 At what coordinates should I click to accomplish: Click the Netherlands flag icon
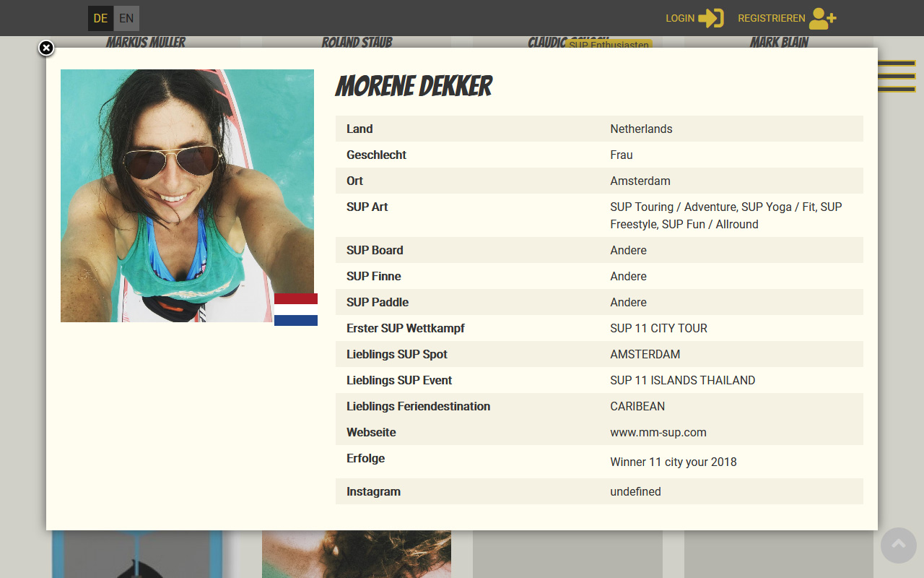[x=296, y=309]
